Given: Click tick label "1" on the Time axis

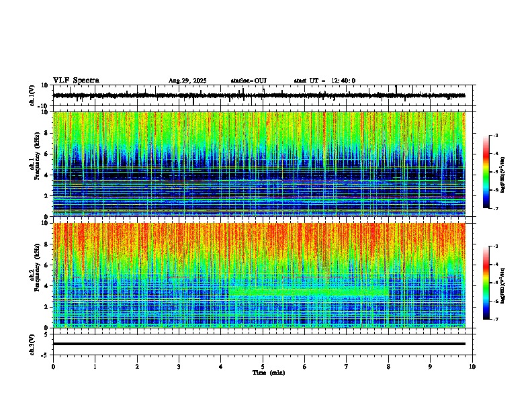Looking at the screenshot, I should (95, 367).
